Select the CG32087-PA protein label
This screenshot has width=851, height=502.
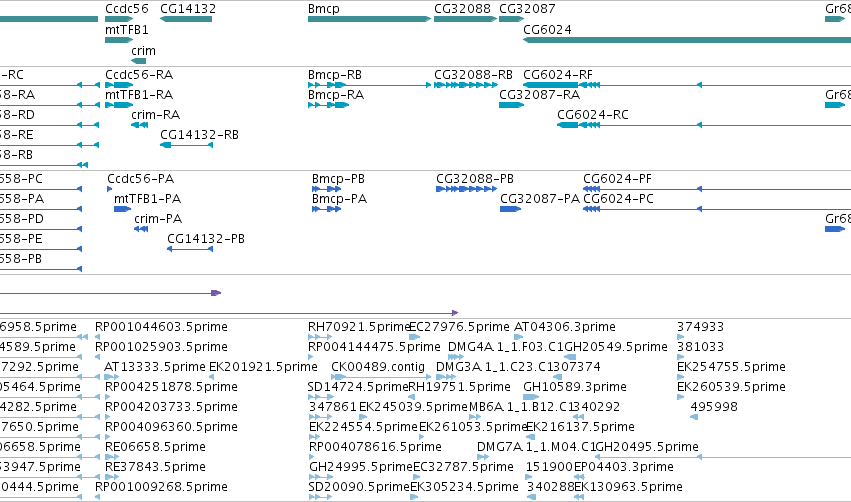pyautogui.click(x=540, y=199)
